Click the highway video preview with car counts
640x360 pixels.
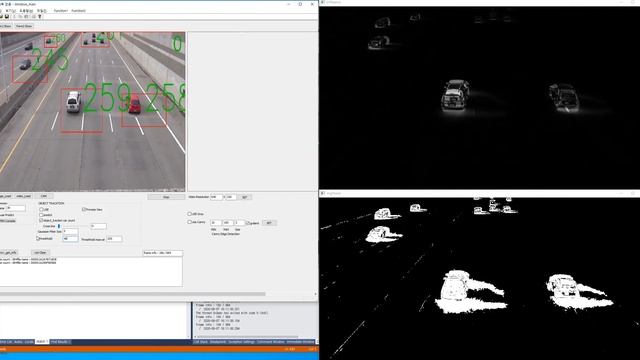(92, 111)
